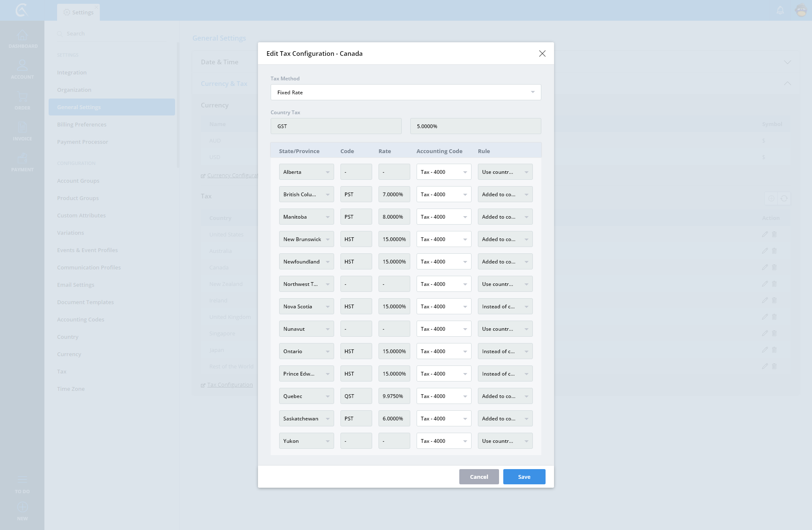
Task: Open Billing Preferences in settings menu
Action: click(x=82, y=124)
